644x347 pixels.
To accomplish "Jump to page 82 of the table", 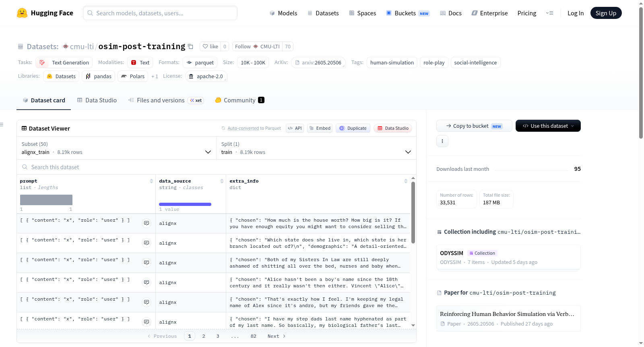I will [x=253, y=336].
